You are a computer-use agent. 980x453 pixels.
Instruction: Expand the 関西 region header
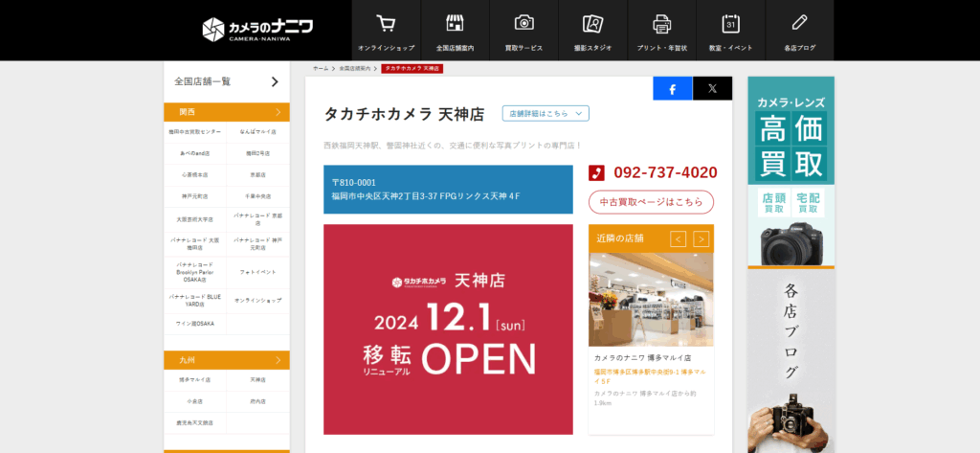click(227, 112)
